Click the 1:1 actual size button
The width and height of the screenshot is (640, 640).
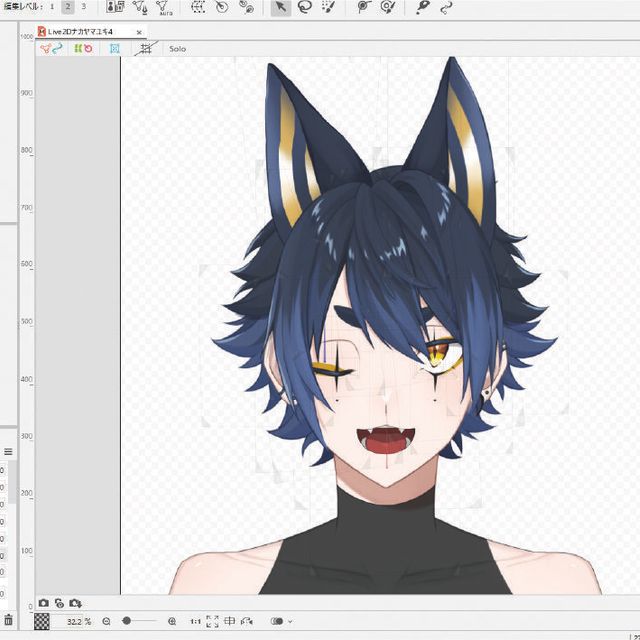[196, 621]
